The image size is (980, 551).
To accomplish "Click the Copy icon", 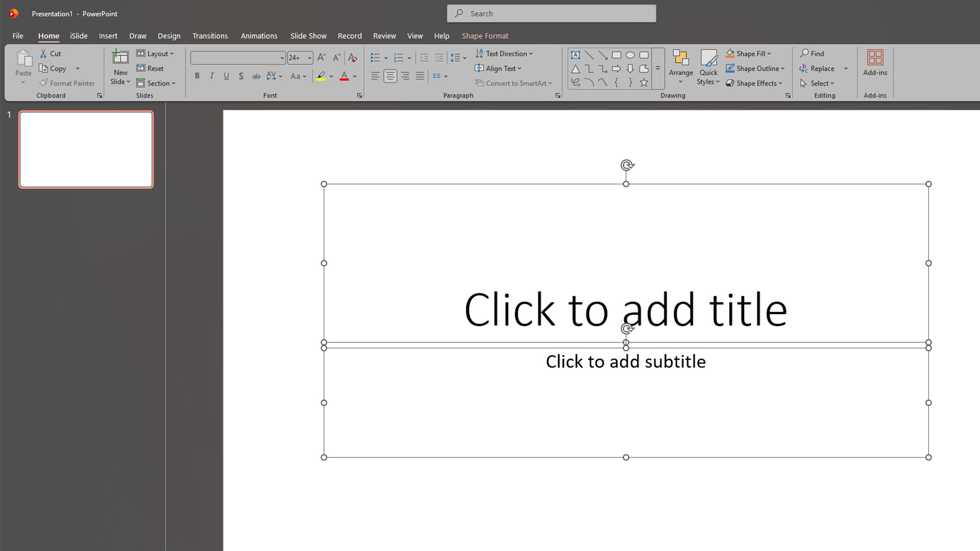I will point(43,68).
